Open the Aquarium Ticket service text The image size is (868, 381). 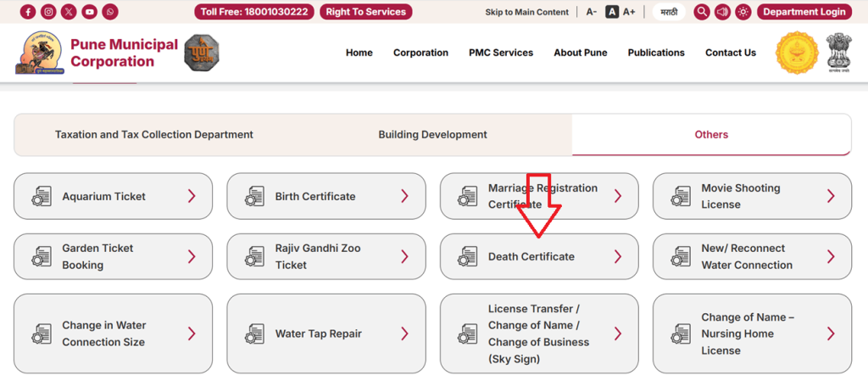[103, 196]
